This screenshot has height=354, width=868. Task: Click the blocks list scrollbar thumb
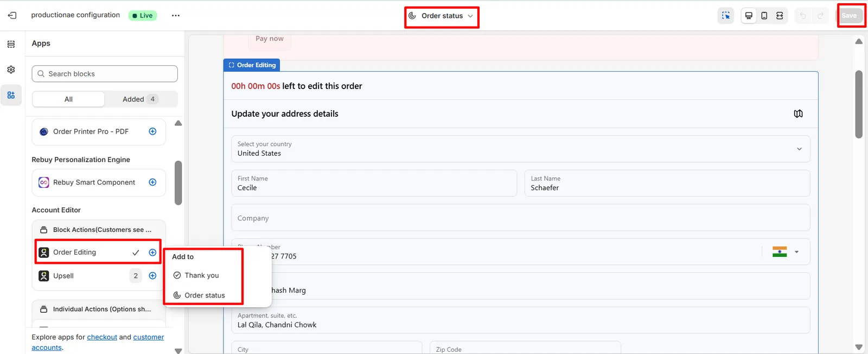pyautogui.click(x=178, y=183)
